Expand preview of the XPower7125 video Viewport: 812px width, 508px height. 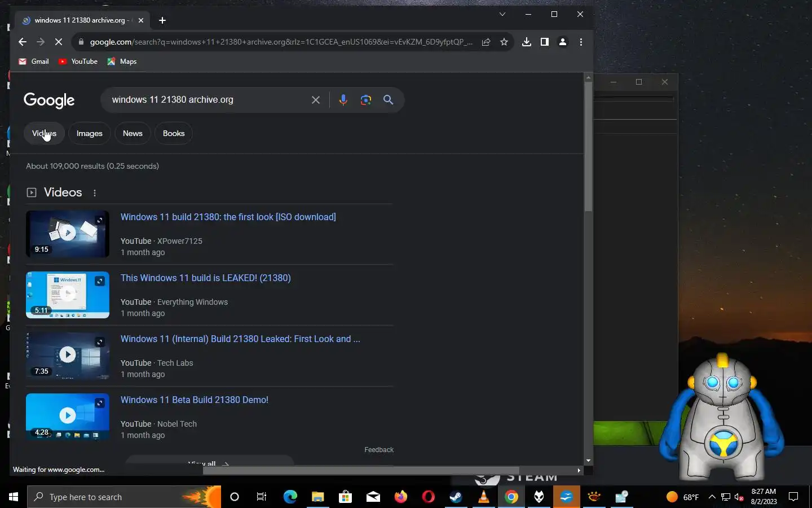pyautogui.click(x=100, y=220)
